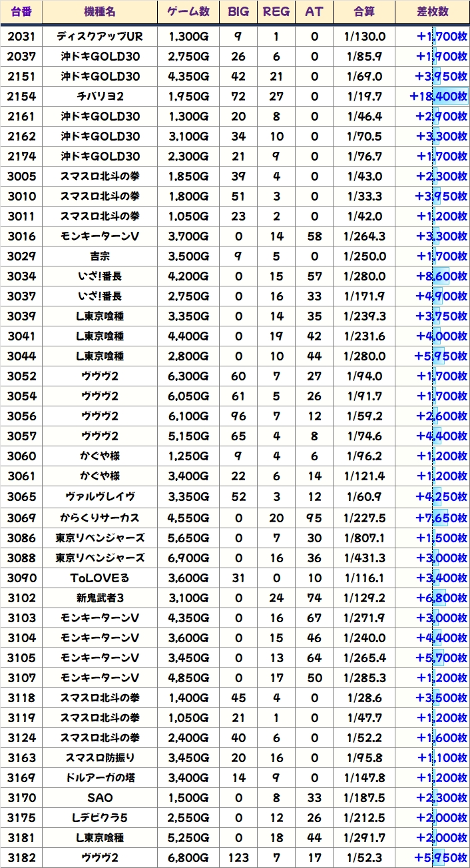The width and height of the screenshot is (470, 868).
Task: Sort by the 差枚数 column header
Action: (432, 12)
